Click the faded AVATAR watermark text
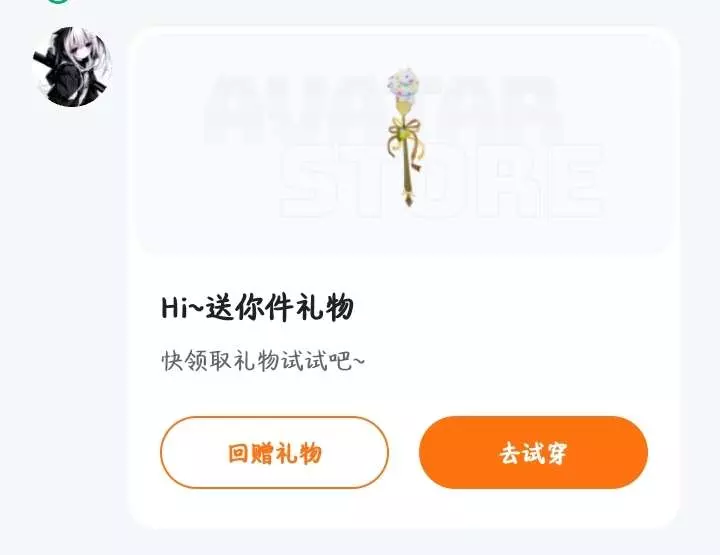 383,109
